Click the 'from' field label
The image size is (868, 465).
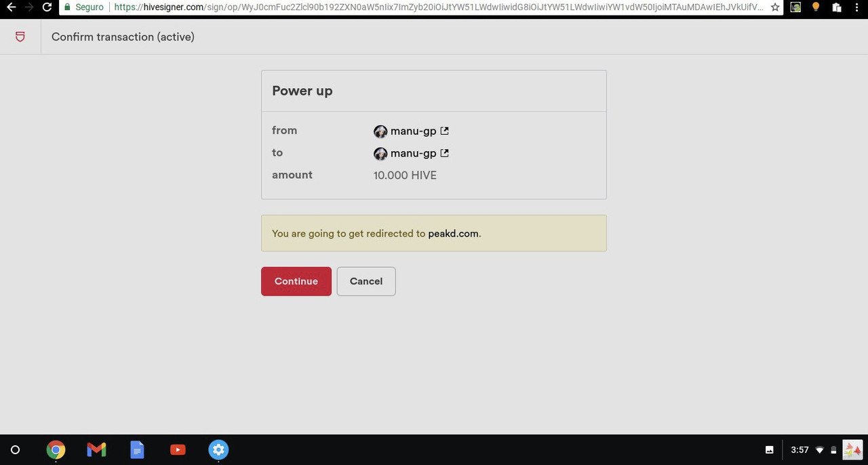point(285,130)
